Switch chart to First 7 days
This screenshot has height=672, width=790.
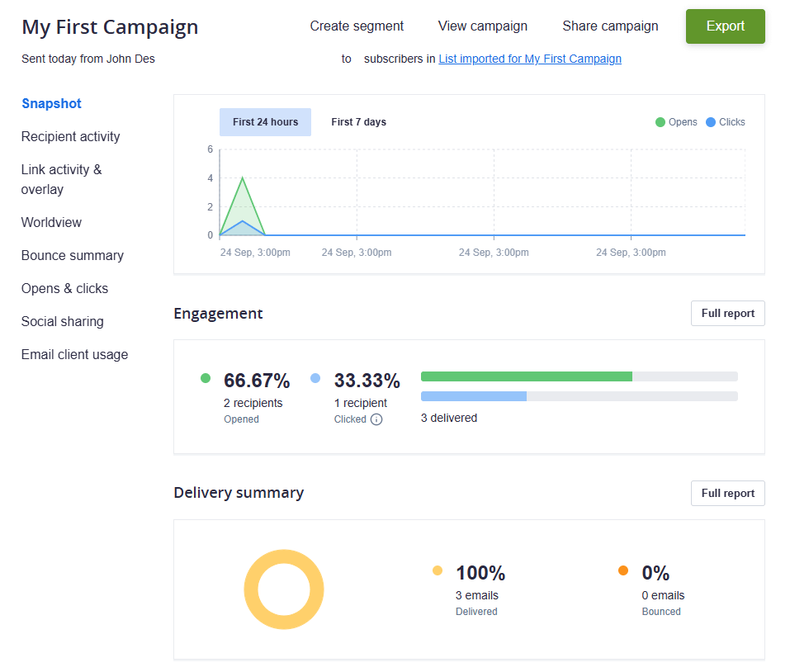[358, 122]
